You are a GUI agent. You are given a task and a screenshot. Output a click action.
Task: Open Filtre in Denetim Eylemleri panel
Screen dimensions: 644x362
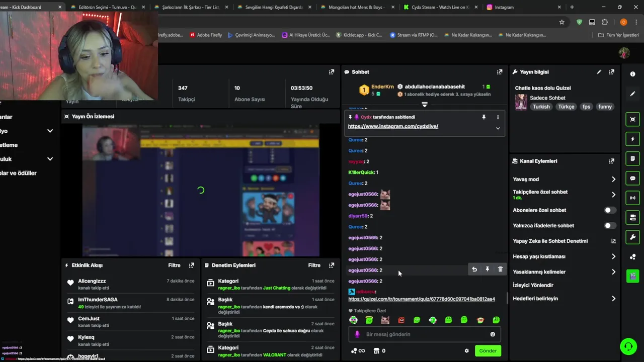tap(314, 265)
